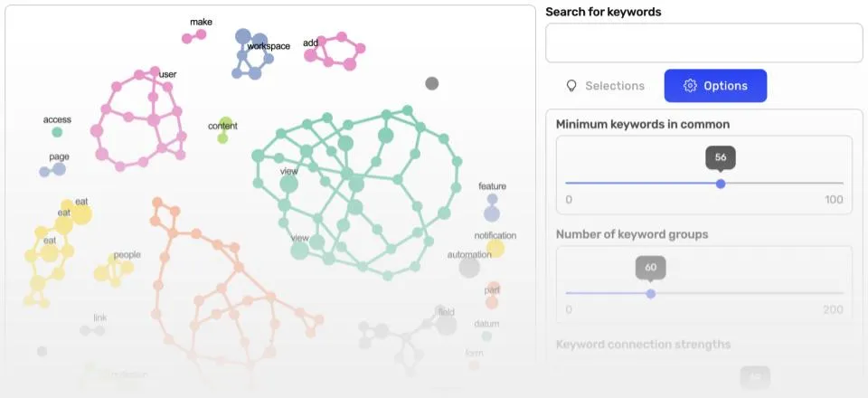Screen dimensions: 868x398
Task: Click the lightbulb icon beside Selections
Action: 571,86
